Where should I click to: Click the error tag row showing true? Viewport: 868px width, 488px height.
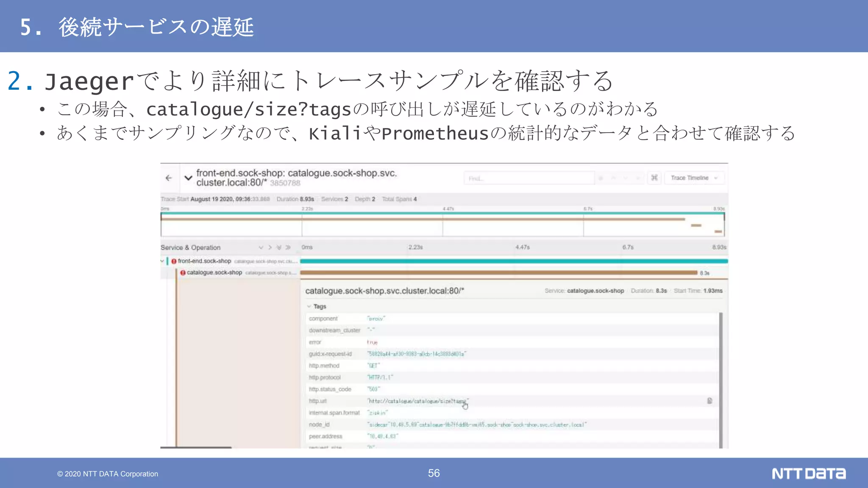coord(512,342)
